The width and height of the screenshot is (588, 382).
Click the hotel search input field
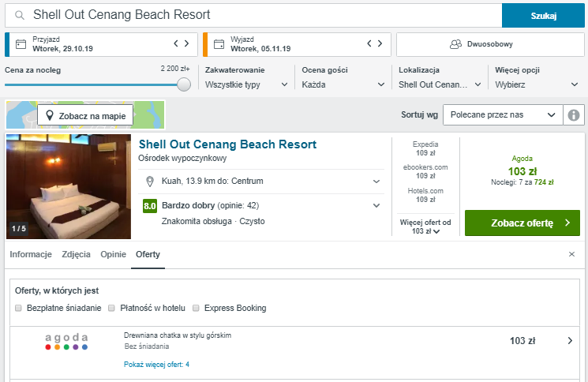click(x=253, y=15)
